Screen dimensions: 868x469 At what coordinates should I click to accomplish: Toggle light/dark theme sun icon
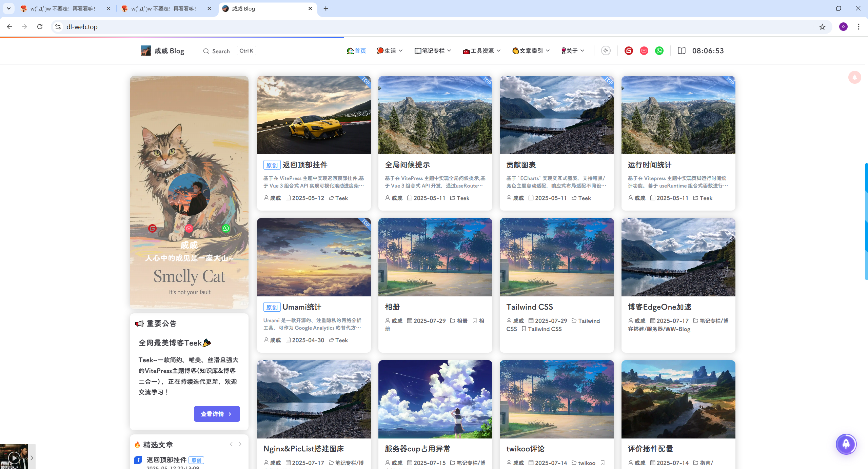coord(606,51)
